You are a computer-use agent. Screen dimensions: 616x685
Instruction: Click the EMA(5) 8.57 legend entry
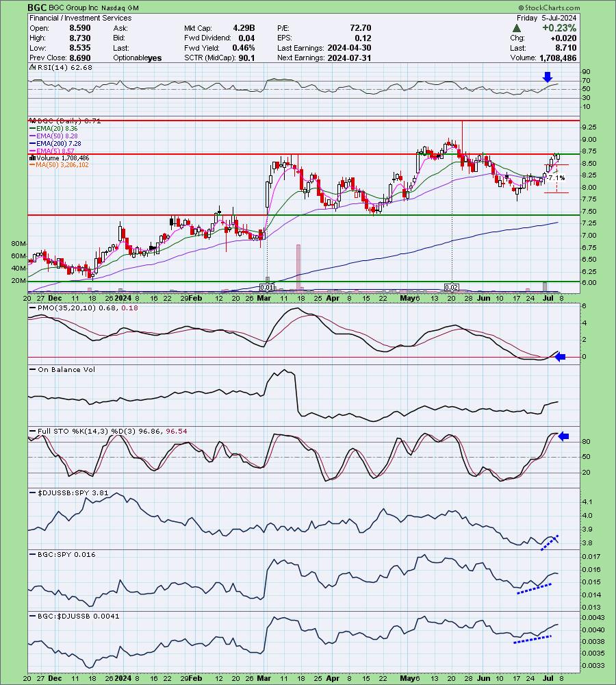52,151
